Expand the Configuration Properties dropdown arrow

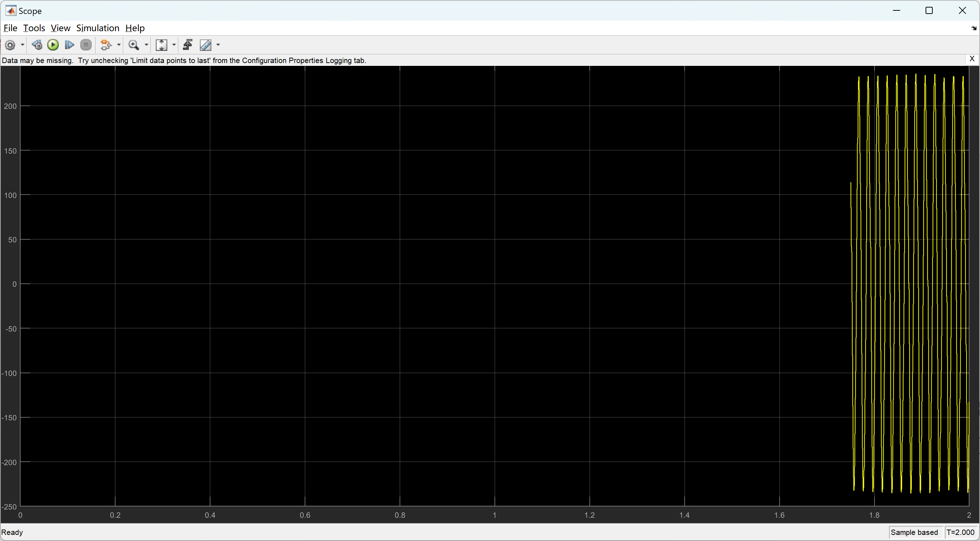23,45
